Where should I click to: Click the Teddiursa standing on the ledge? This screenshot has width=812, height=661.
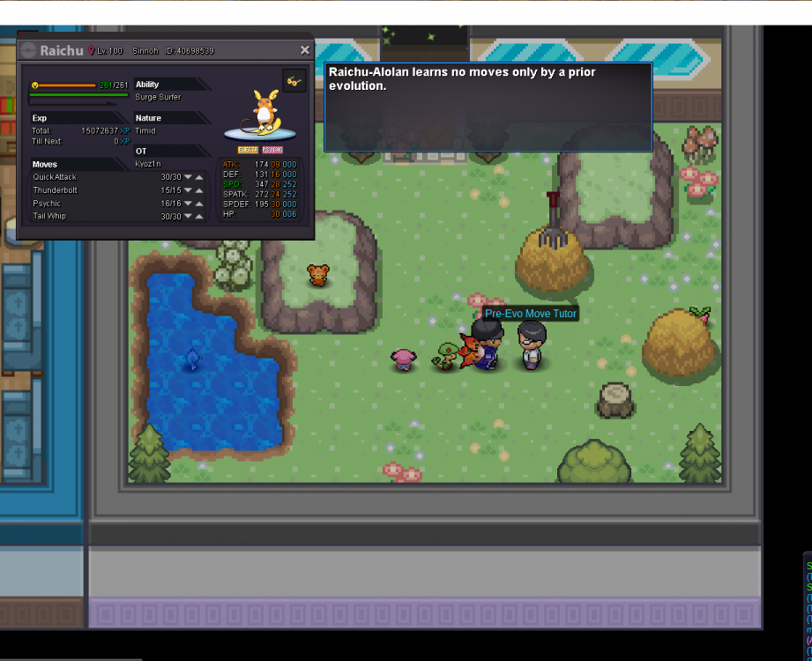click(317, 275)
